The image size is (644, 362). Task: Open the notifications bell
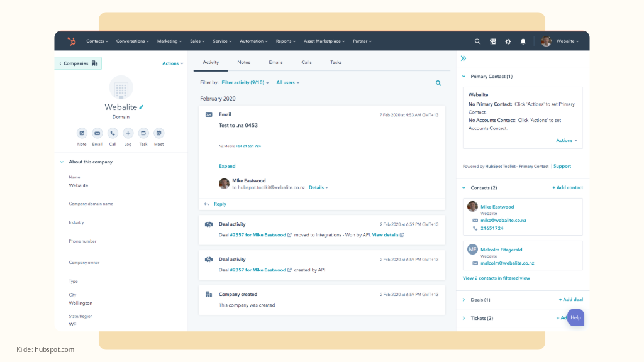(523, 41)
